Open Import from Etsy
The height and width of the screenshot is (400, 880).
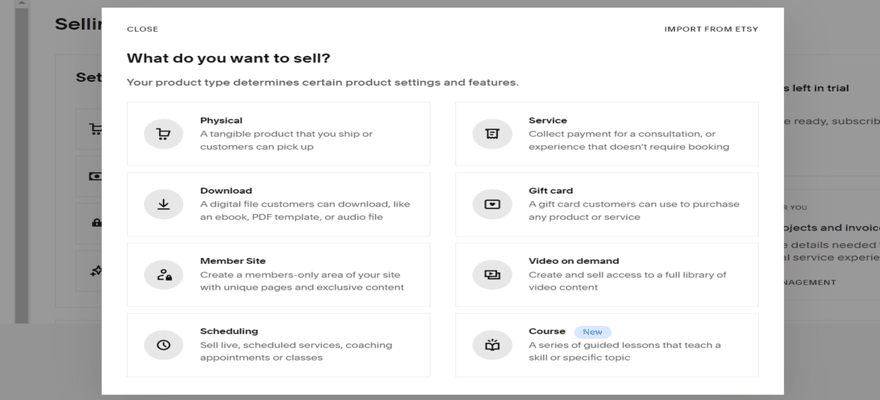[711, 29]
